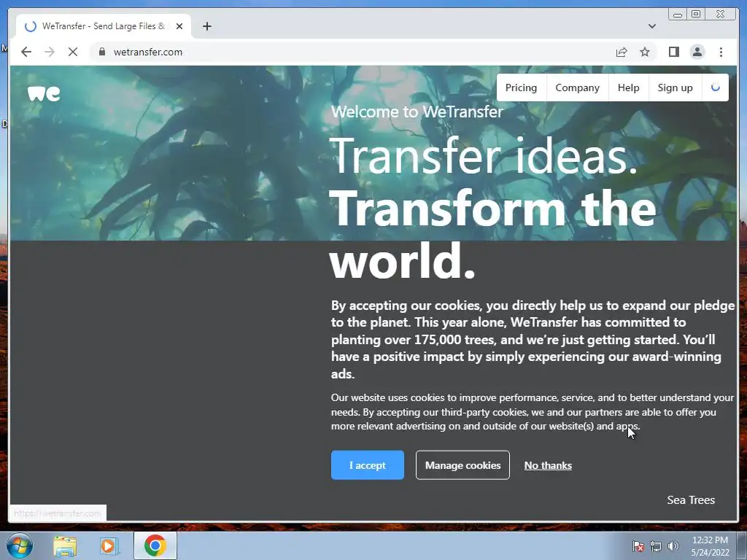Click the network tray icon
747x560 pixels.
click(x=656, y=546)
